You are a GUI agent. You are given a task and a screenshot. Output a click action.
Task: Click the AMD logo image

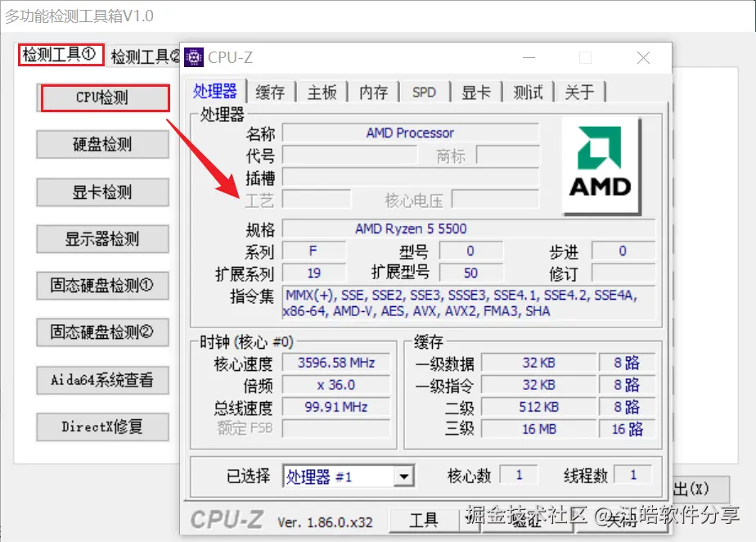pos(601,165)
